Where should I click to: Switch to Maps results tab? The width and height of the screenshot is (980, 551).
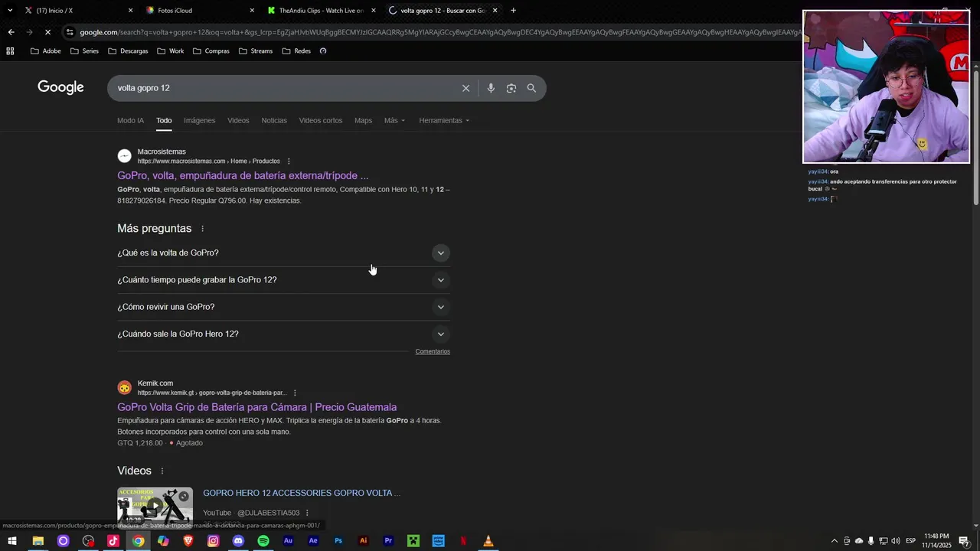coord(363,121)
